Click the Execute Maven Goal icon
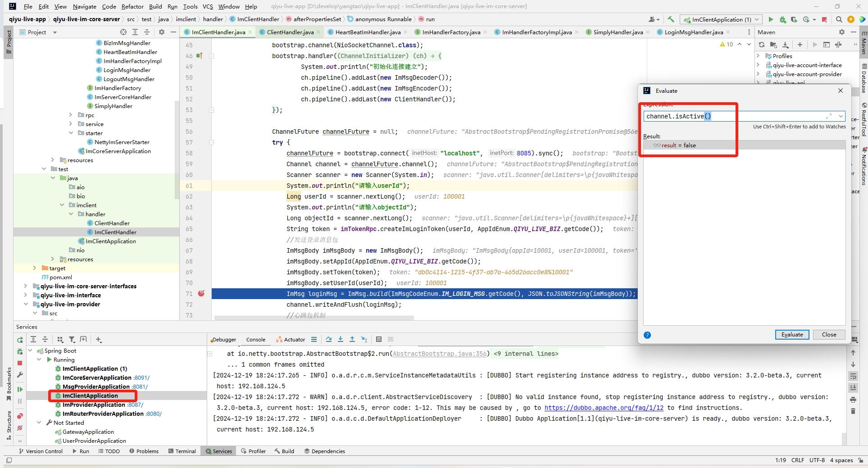 pyautogui.click(x=827, y=45)
